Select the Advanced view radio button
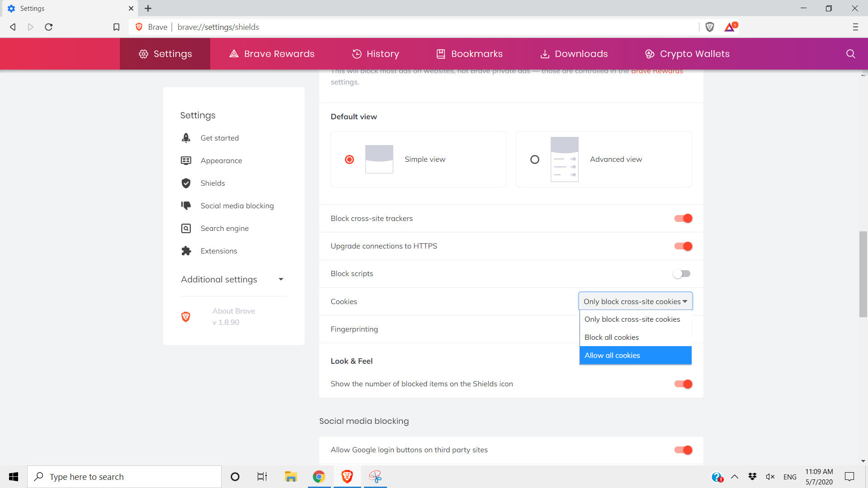Viewport: 868px width, 488px height. [534, 160]
